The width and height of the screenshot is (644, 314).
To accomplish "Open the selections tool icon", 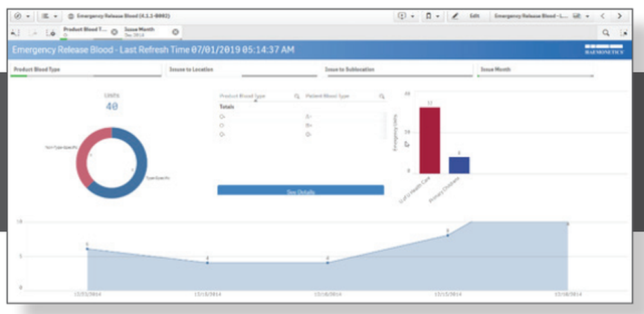I will pos(624,32).
